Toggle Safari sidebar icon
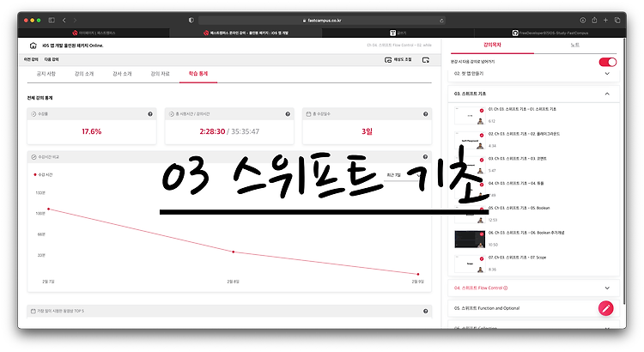Image resolution: width=644 pixels, height=352 pixels. (52, 20)
